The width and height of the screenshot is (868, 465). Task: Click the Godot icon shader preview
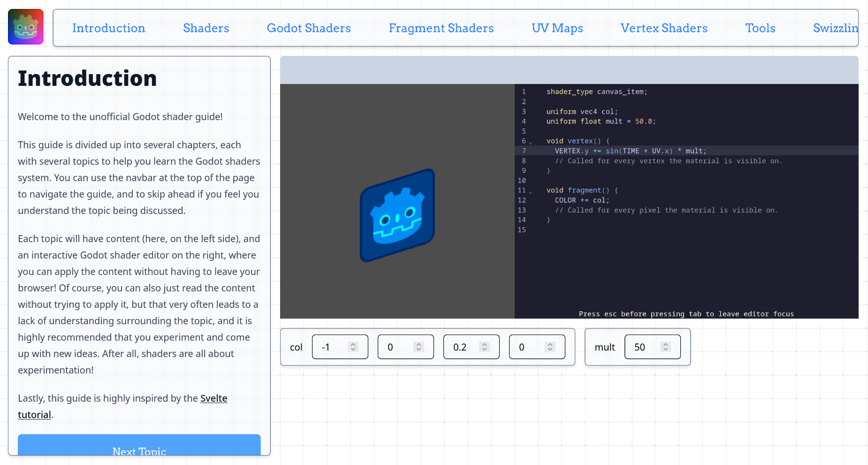397,215
